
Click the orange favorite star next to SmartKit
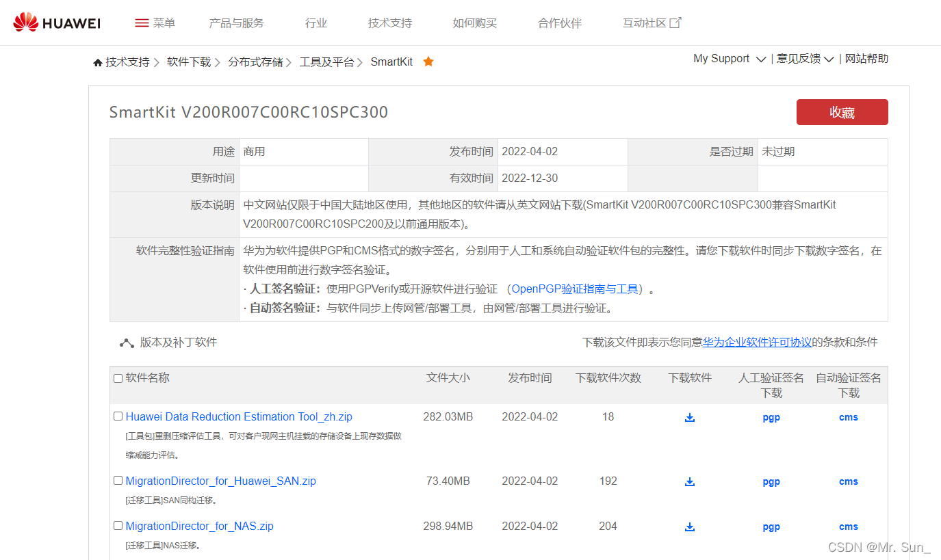(428, 62)
